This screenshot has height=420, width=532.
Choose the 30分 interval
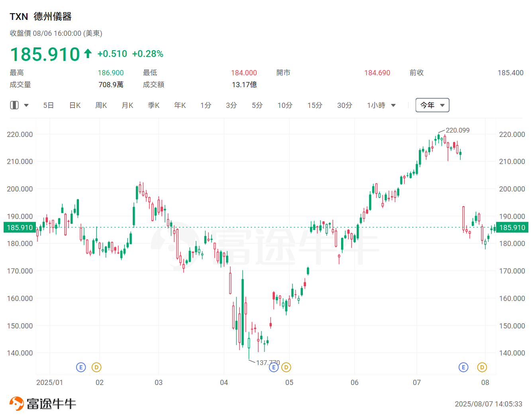[345, 105]
